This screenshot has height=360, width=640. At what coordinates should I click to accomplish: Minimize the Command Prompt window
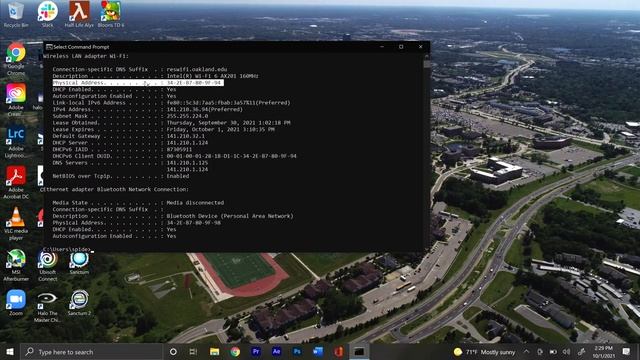382,47
